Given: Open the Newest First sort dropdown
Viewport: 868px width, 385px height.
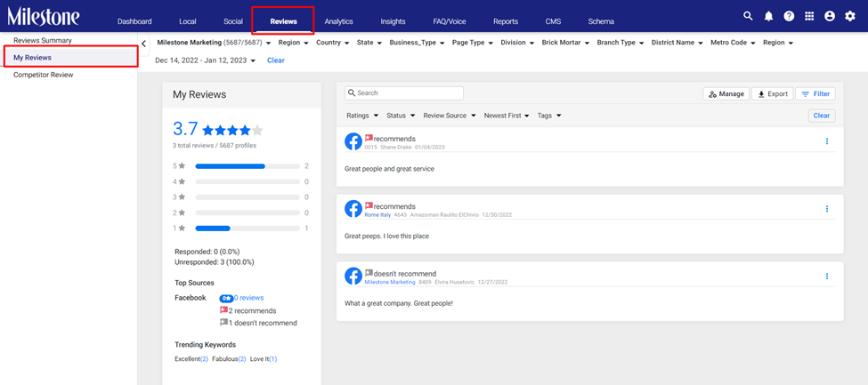Looking at the screenshot, I should point(507,116).
